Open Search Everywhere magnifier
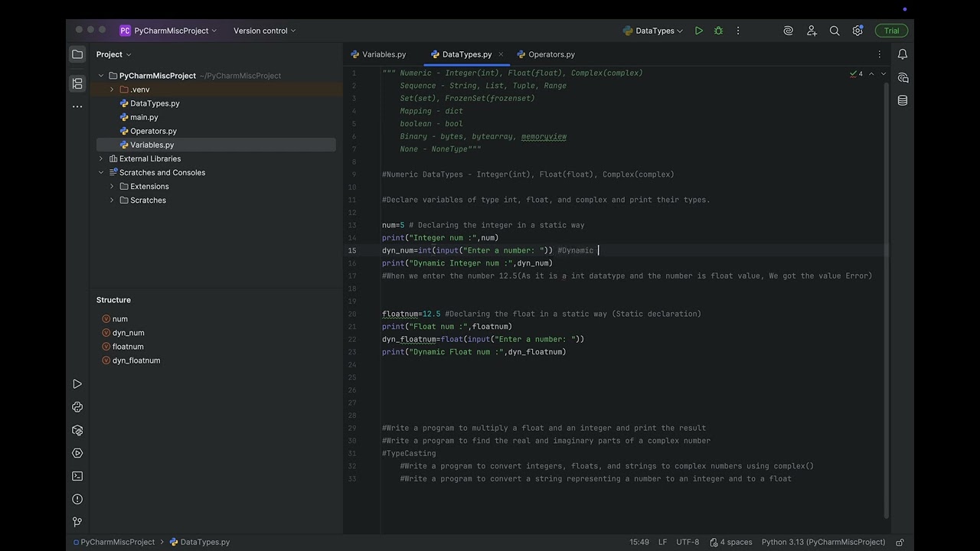This screenshot has height=551, width=980. (x=835, y=31)
